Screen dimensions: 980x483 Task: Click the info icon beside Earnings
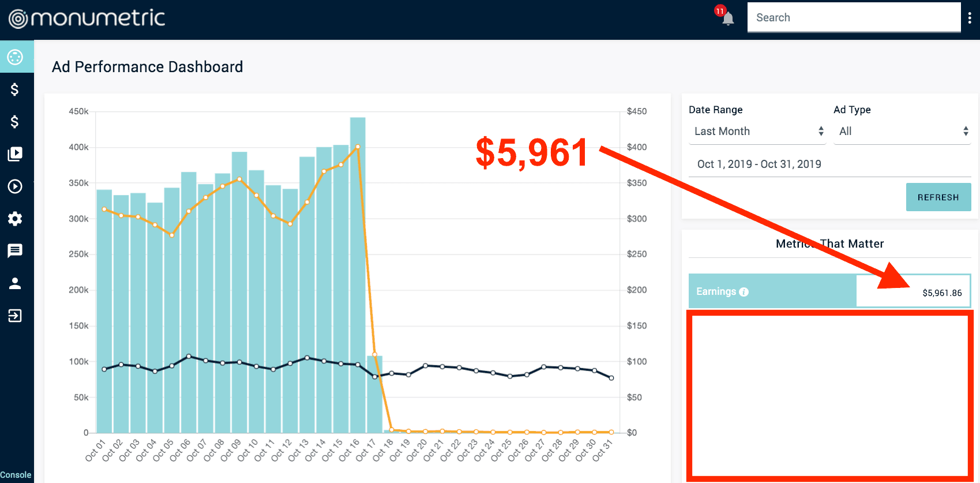click(744, 292)
